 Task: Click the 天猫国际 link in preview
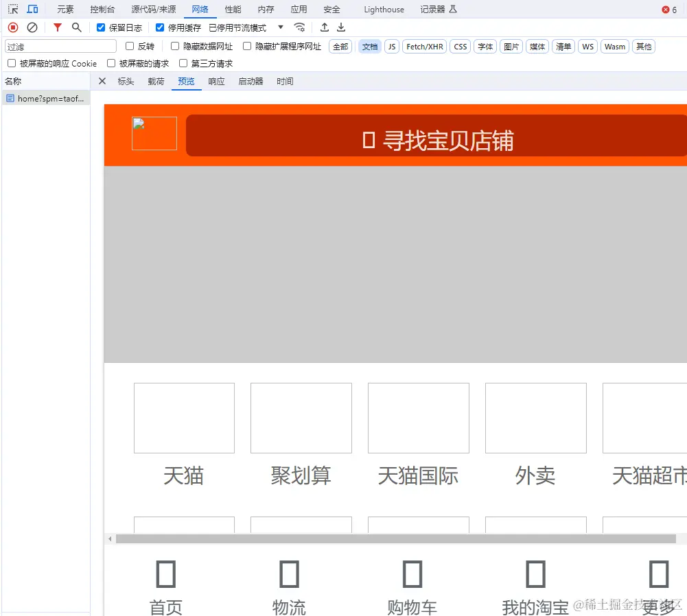point(419,475)
